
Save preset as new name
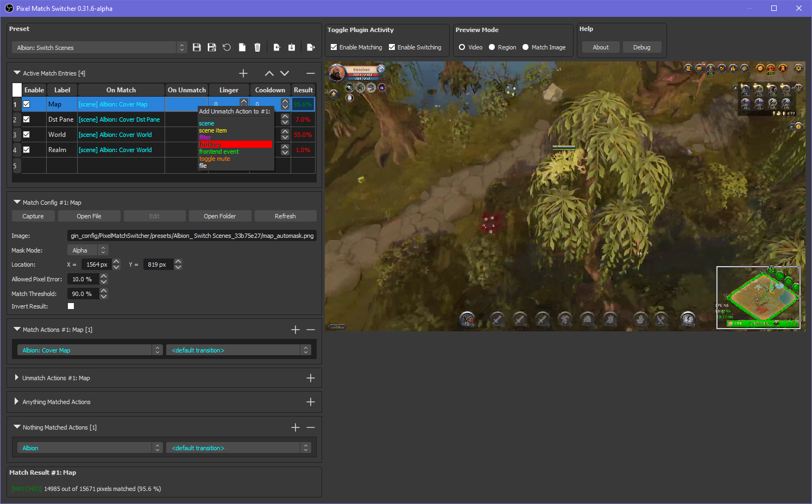pos(212,47)
